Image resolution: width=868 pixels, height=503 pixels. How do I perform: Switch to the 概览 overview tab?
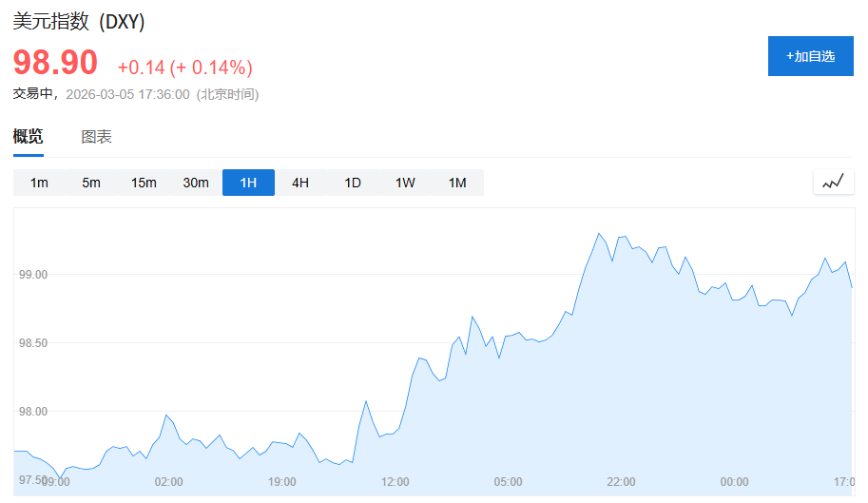(29, 137)
